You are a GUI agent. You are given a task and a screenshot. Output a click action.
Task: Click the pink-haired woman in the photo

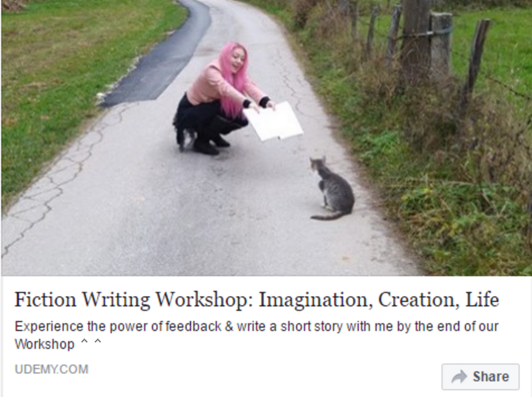coord(221,98)
